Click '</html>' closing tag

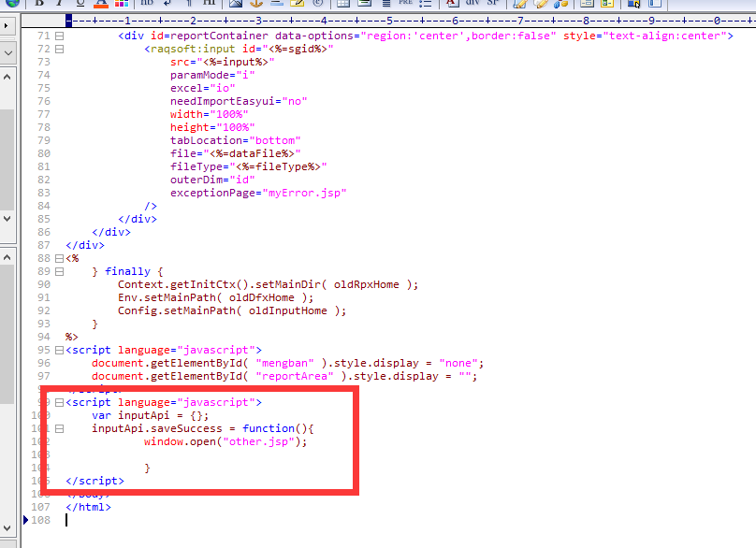88,507
